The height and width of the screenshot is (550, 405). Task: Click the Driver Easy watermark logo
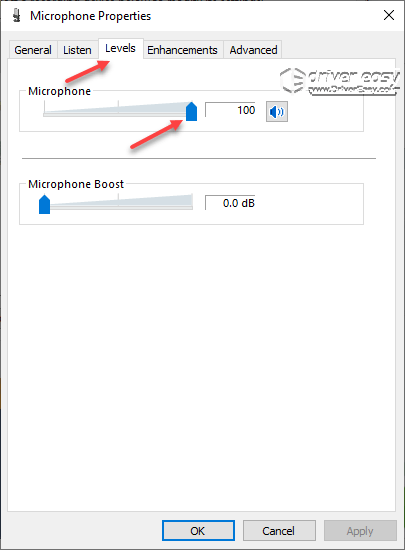click(339, 81)
